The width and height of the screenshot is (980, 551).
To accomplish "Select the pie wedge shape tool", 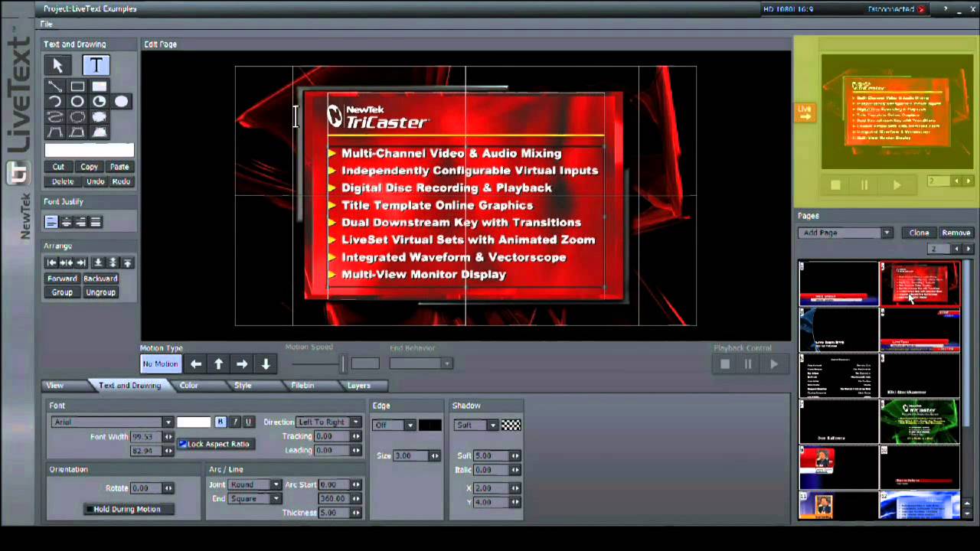I will coord(100,102).
